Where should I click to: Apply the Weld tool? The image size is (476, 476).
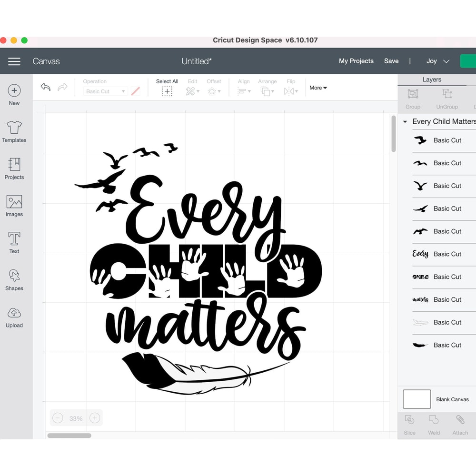pos(434,424)
